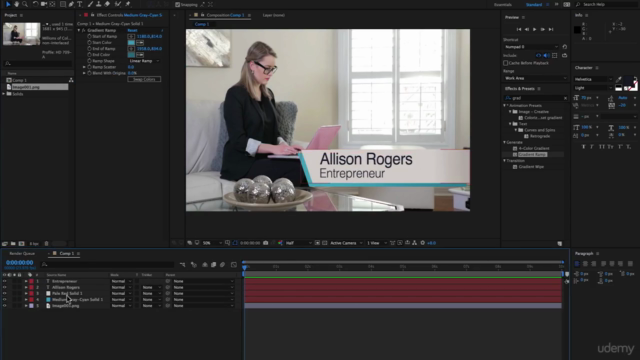This screenshot has width=640, height=360.
Task: Open the viewer Half resolution dropdown
Action: click(298, 243)
